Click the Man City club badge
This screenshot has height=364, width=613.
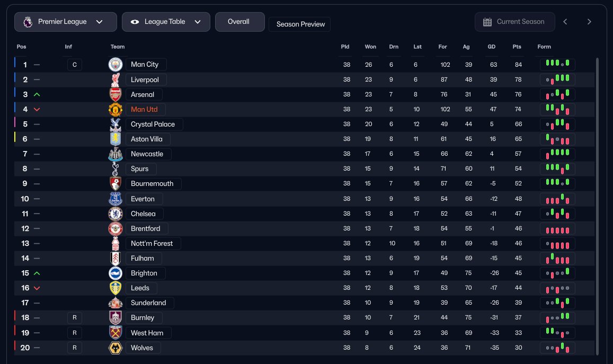(116, 65)
